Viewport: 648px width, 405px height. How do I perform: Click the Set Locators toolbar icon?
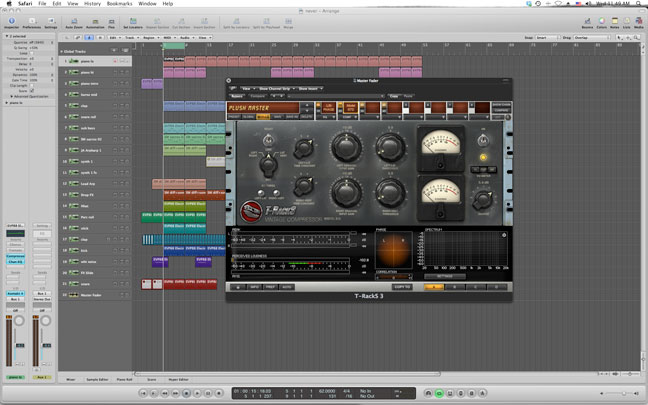coord(133,21)
